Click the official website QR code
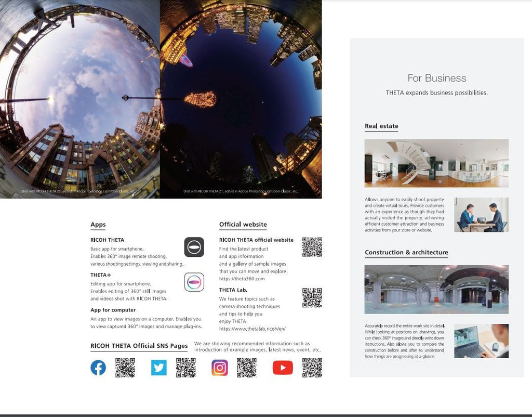This screenshot has height=417, width=532. point(312,247)
